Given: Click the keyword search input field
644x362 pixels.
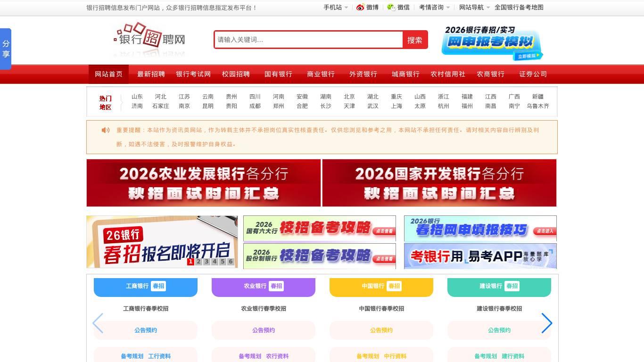Looking at the screenshot, I should 306,40.
